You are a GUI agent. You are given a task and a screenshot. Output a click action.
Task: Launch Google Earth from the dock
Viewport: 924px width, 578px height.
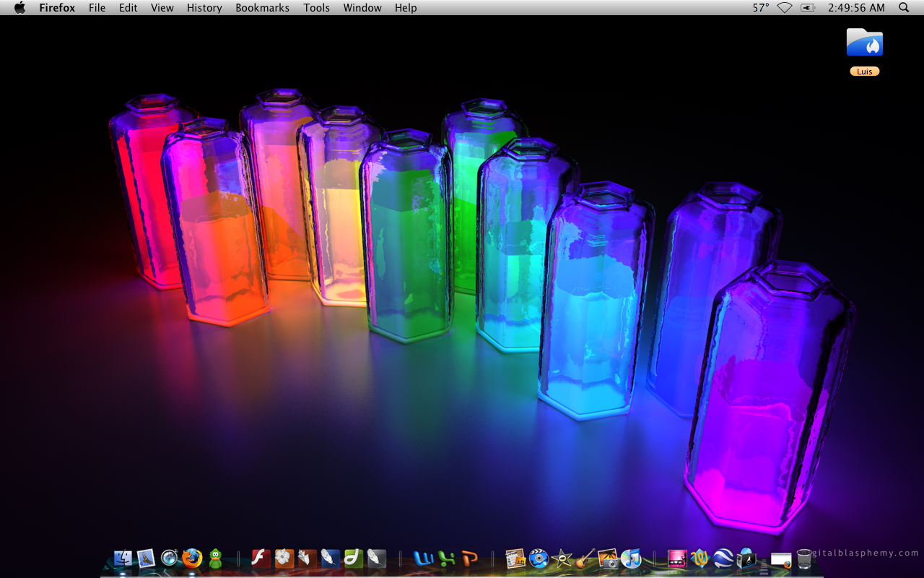click(x=723, y=558)
